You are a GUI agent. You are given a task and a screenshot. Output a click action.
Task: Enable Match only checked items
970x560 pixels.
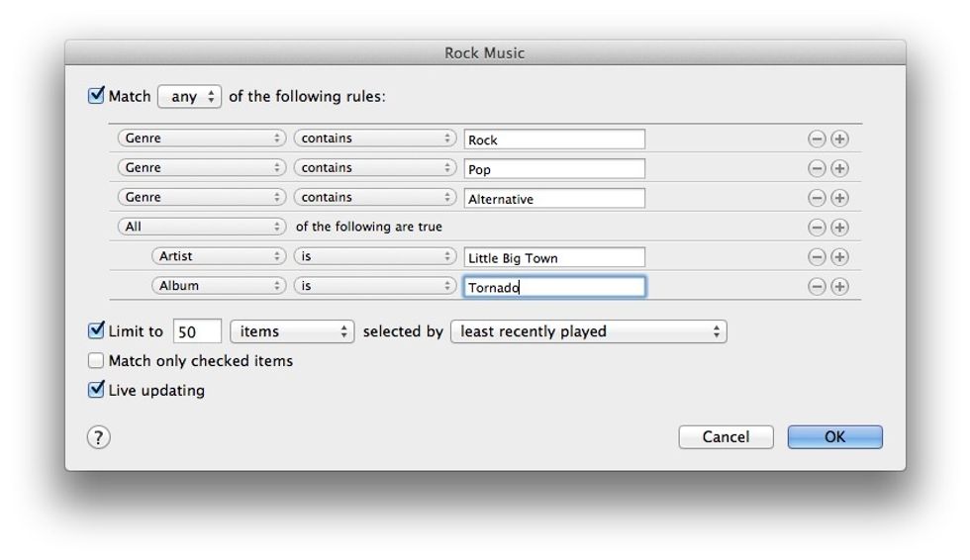click(x=96, y=360)
